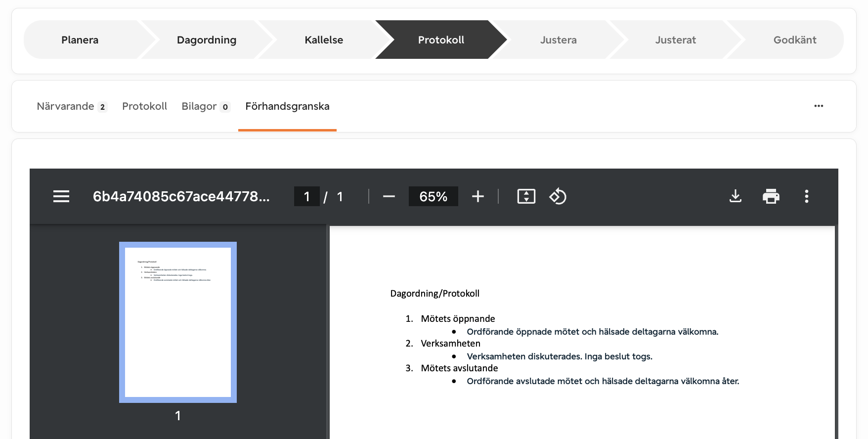868x439 pixels.
Task: Open the Protokoll tab below the steps
Action: [144, 106]
